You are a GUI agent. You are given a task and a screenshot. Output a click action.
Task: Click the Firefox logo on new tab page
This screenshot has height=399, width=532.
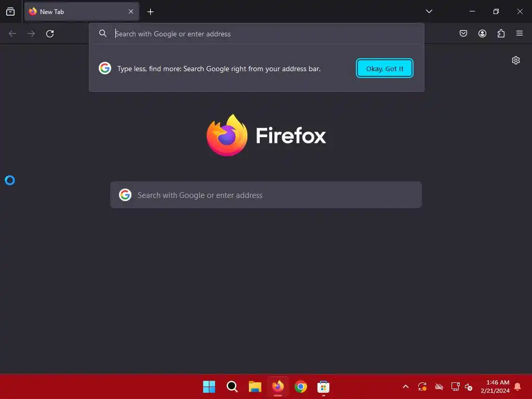pyautogui.click(x=266, y=136)
